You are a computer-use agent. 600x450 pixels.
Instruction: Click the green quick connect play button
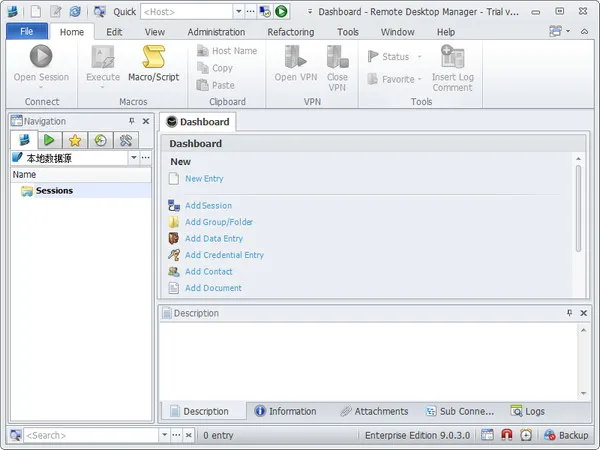281,11
